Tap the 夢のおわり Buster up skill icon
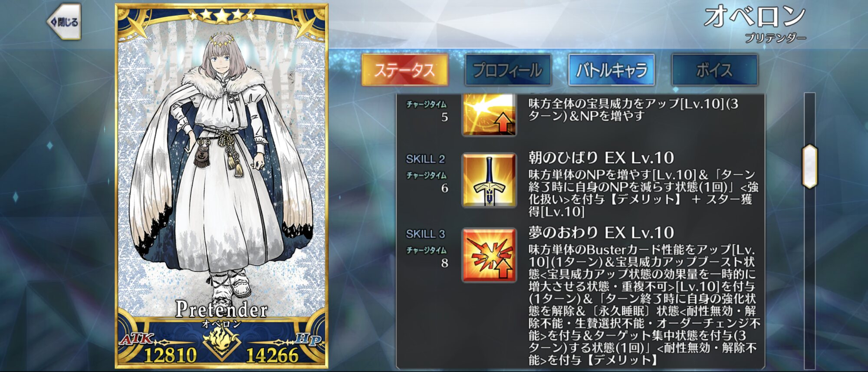868x372 pixels. 489,255
